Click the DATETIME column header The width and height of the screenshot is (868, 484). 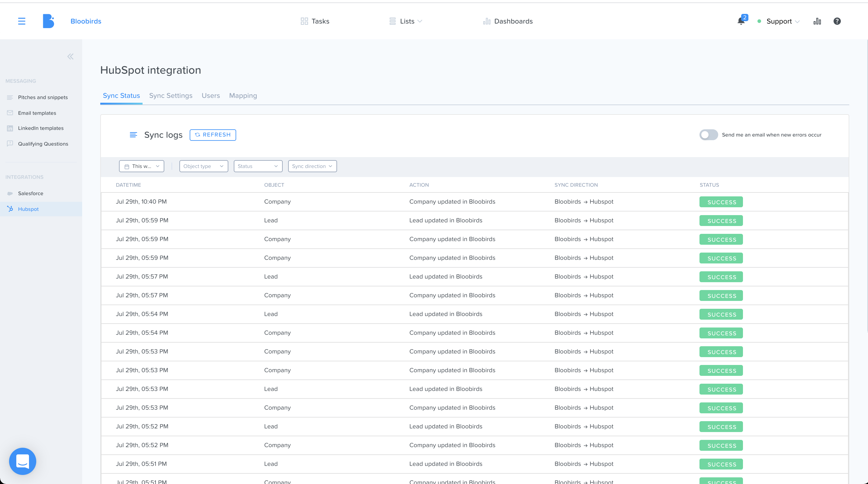click(x=128, y=185)
